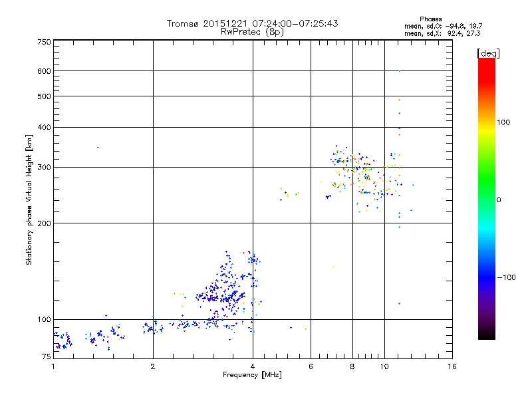Viewport: 532px width, 399px height.
Task: Click y-axis tick label '300'
Action: (x=44, y=168)
